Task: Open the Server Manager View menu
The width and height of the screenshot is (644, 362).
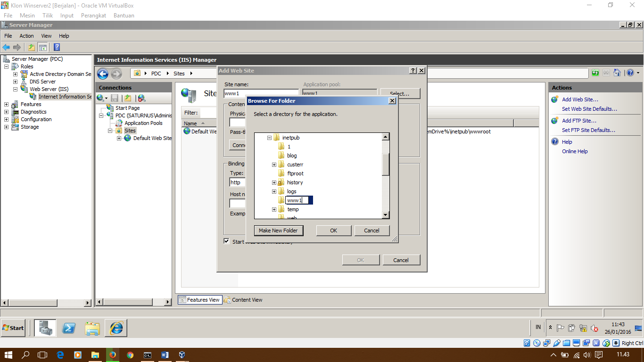Action: pyautogui.click(x=46, y=36)
